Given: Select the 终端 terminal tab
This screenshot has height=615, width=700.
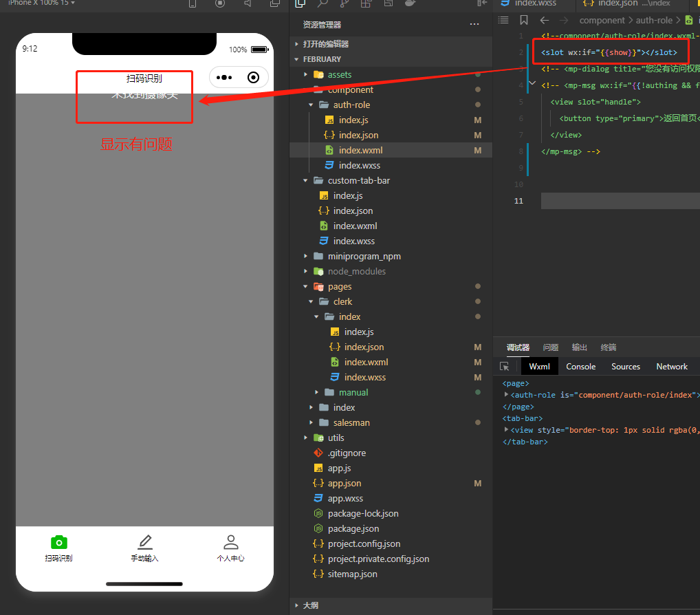Looking at the screenshot, I should pos(609,347).
